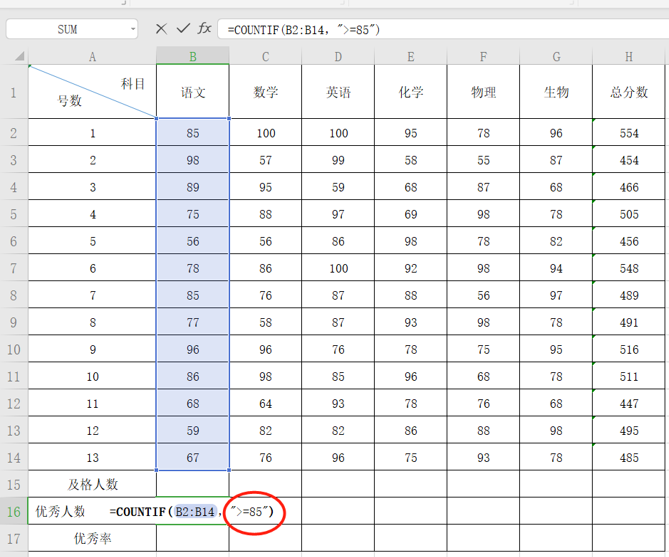Image resolution: width=669 pixels, height=557 pixels.
Task: Select row 2 header
Action: [14, 132]
